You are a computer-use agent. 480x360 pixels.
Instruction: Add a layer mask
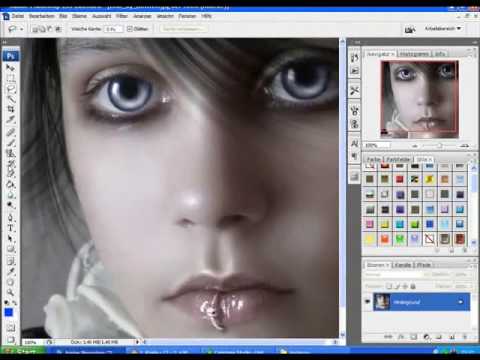pos(413,337)
